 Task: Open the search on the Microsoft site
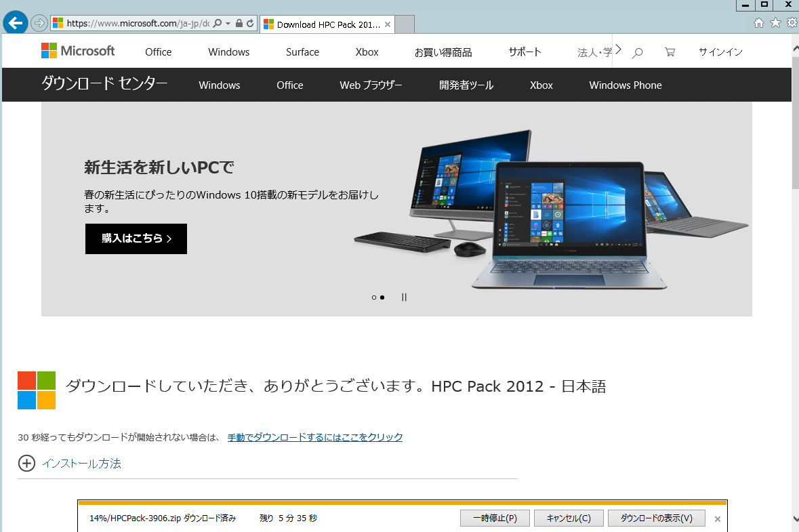point(637,52)
